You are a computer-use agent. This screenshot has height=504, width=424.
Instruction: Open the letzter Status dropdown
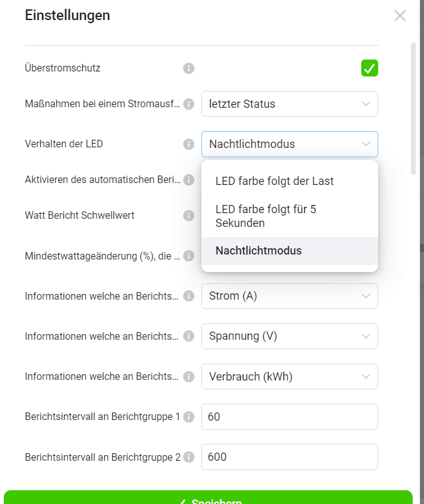click(x=289, y=104)
